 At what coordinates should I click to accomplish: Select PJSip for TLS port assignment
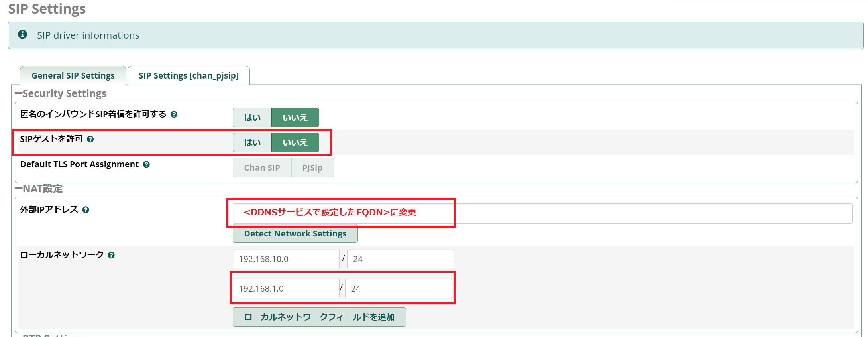[312, 168]
